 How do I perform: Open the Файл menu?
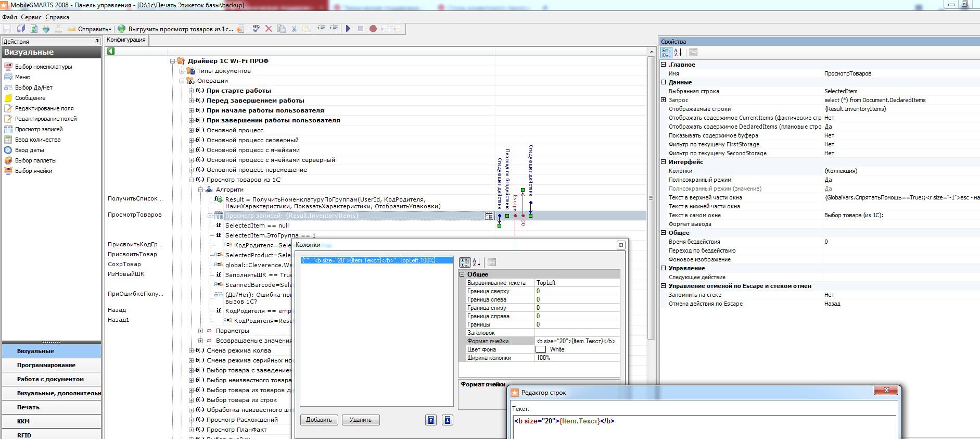coord(9,17)
